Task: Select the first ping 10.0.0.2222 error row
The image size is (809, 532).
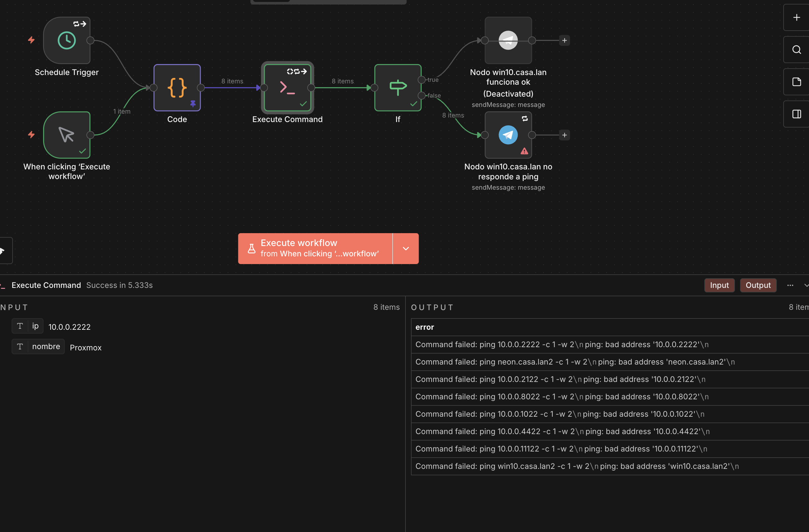Action: coord(562,344)
